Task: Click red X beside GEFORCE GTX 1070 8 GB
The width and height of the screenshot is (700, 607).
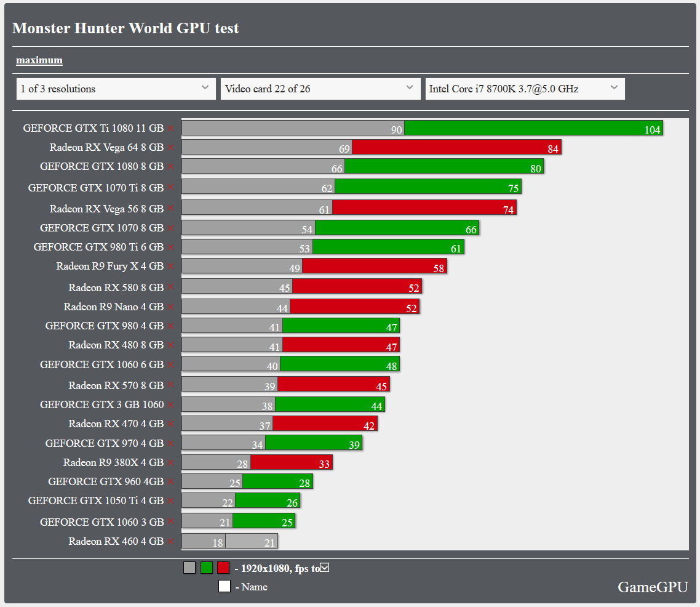Action: pyautogui.click(x=170, y=228)
